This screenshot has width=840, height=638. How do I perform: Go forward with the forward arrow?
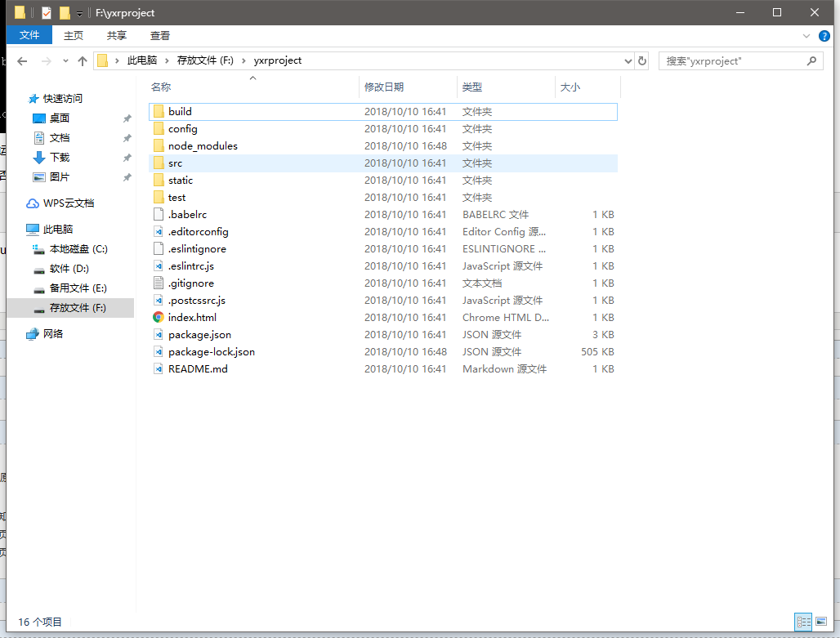(47, 61)
